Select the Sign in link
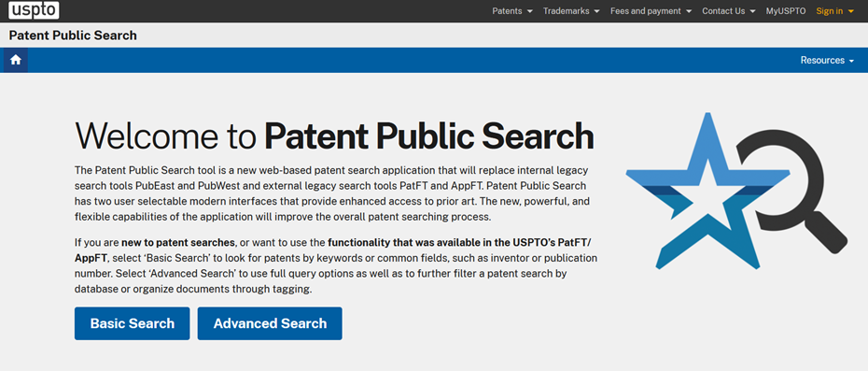Image resolution: width=868 pixels, height=371 pixels. coord(829,11)
